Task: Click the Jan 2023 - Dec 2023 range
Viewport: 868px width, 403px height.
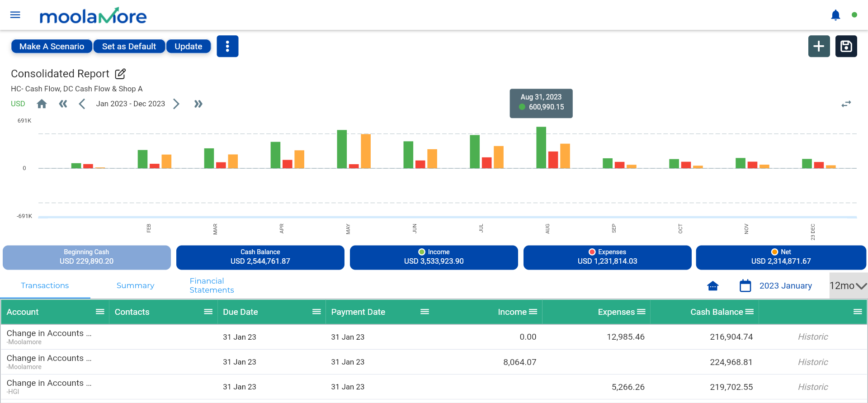Action: [x=131, y=104]
